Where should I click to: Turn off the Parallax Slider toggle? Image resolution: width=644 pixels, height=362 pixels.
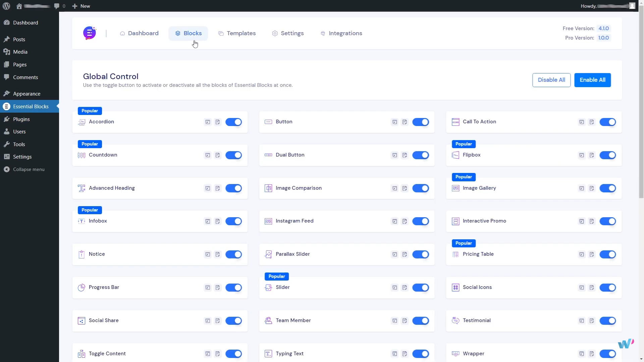[420, 254]
